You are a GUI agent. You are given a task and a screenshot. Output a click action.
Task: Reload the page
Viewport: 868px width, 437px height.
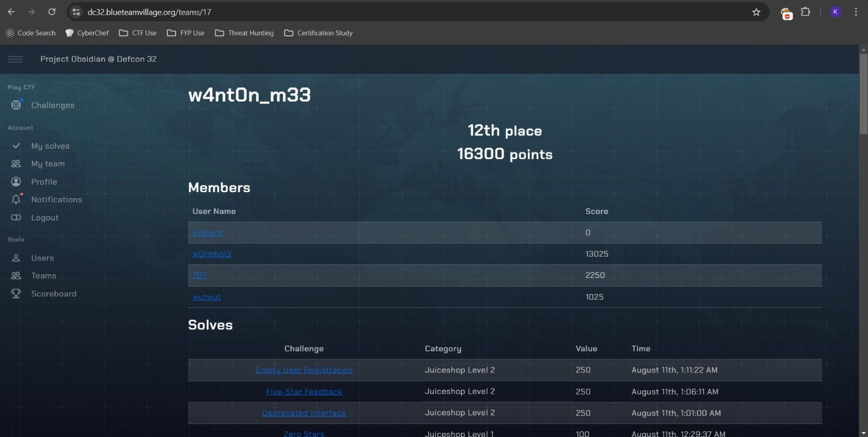coord(52,12)
